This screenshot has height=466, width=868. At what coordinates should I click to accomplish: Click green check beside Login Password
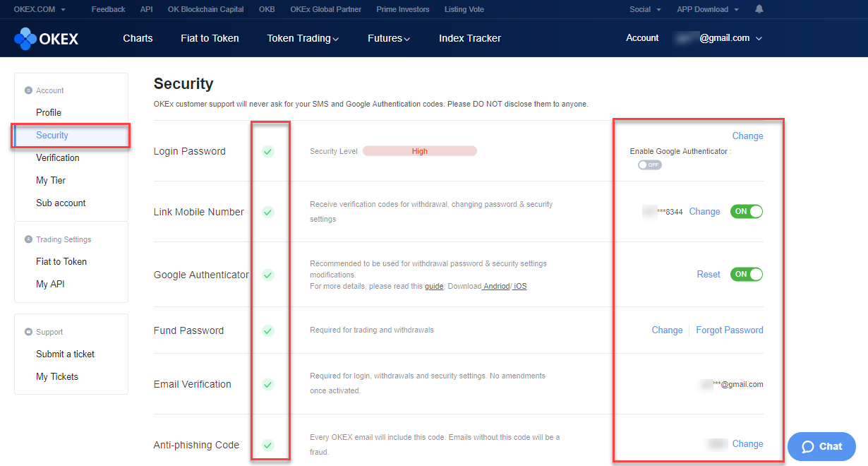point(268,151)
